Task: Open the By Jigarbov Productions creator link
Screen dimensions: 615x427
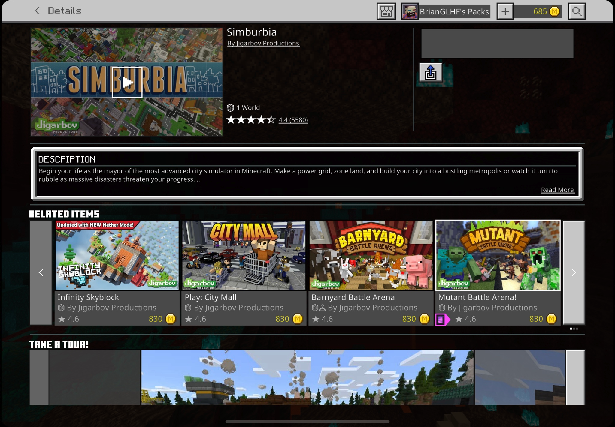Action: [x=262, y=43]
